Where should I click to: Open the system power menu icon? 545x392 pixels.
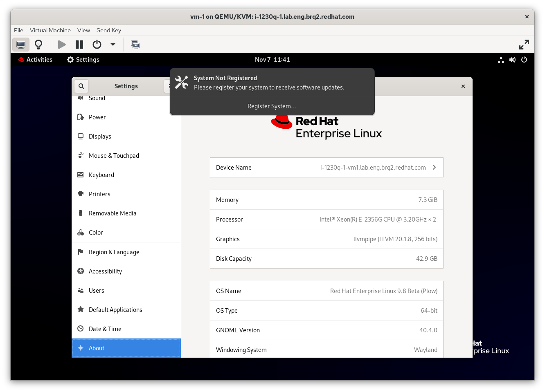(x=524, y=60)
